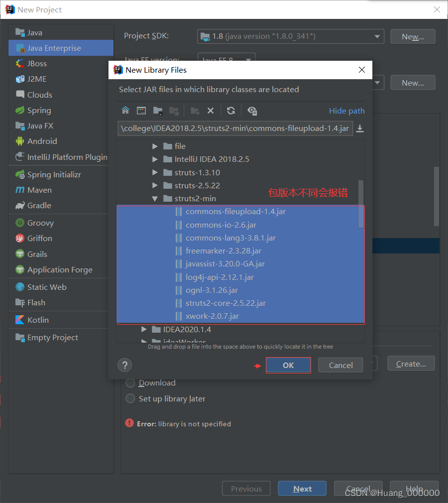448x503 pixels.
Task: Expand the IntelliJ IDEA 2018.2.5 folder
Action: coord(155,159)
